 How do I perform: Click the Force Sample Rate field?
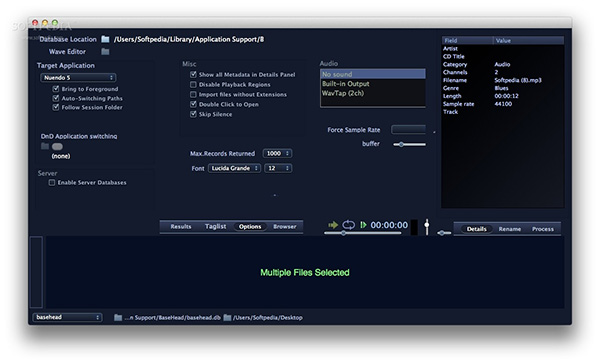click(409, 130)
